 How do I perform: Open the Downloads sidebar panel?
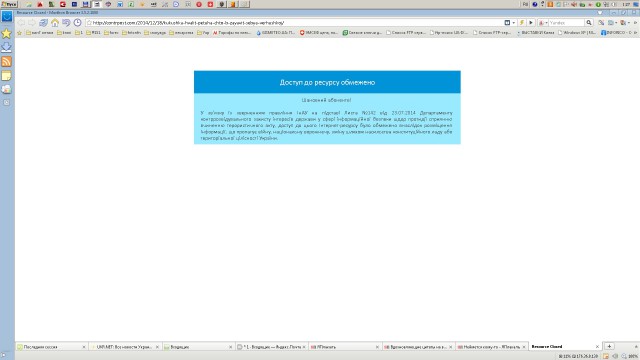pos(7,47)
